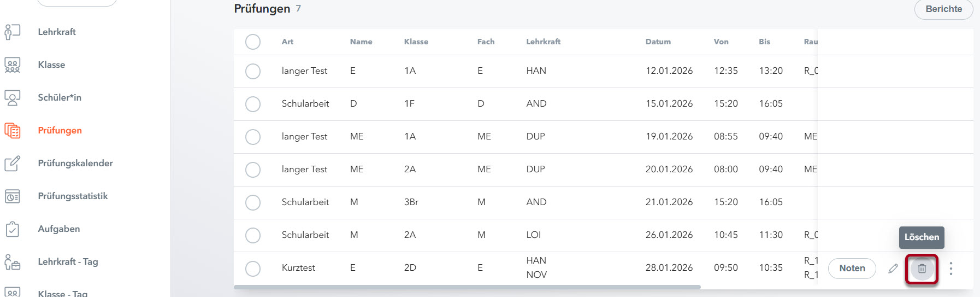The height and width of the screenshot is (297, 980).
Task: Click the Löschen trash icon
Action: pos(922,269)
